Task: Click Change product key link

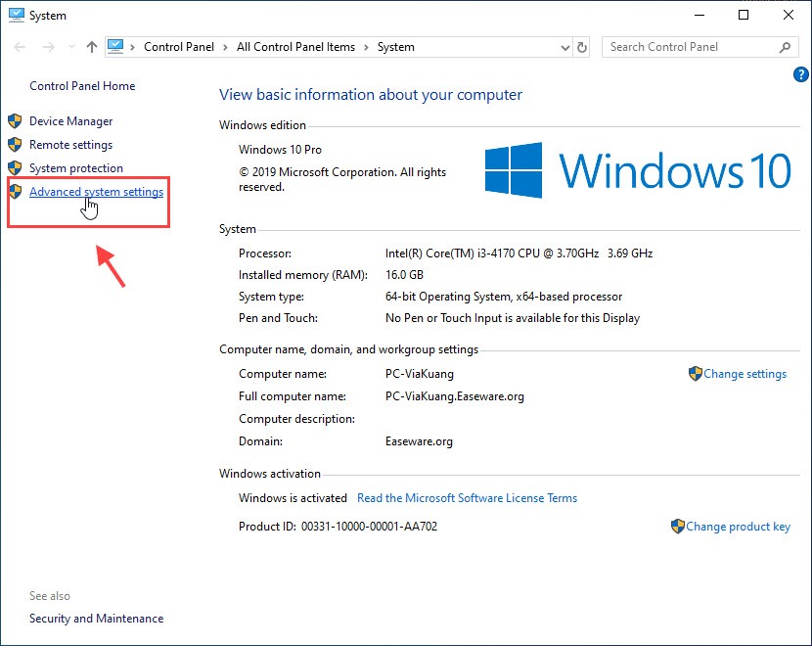Action: 738,527
